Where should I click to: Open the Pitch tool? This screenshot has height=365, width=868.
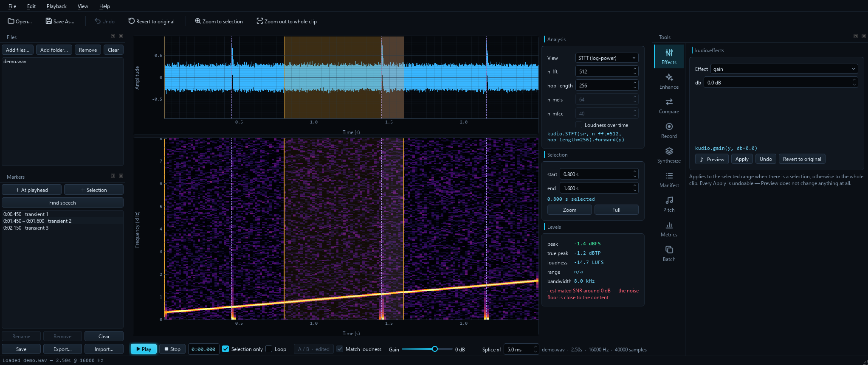point(669,204)
